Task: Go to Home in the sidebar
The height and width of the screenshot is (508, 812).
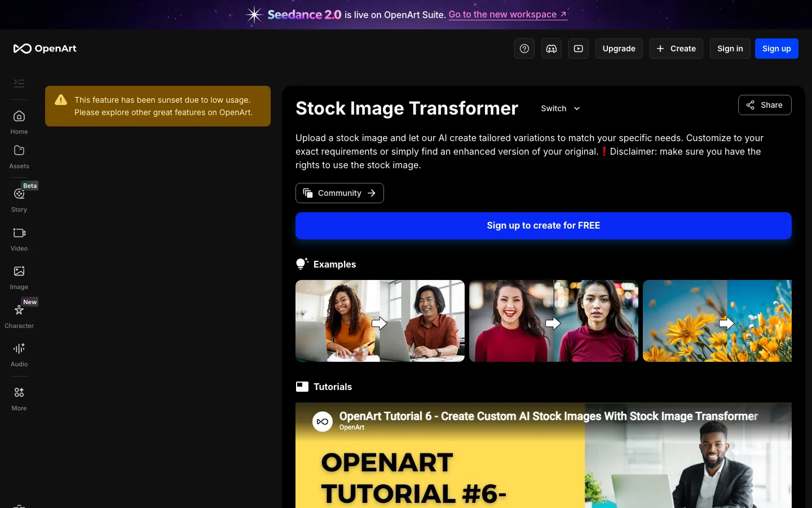Action: pos(19,122)
